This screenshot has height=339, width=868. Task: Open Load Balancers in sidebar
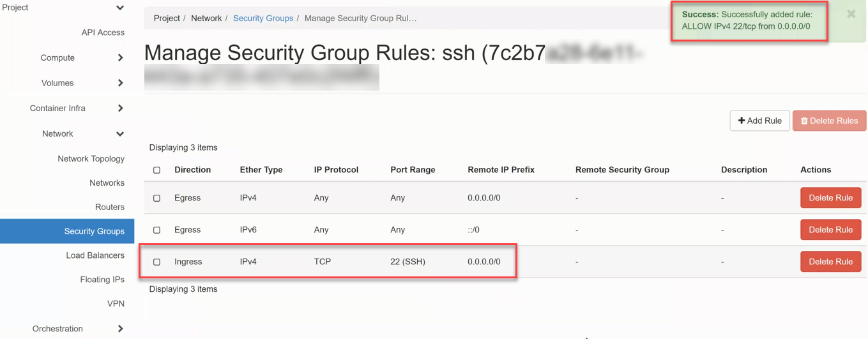coord(95,255)
